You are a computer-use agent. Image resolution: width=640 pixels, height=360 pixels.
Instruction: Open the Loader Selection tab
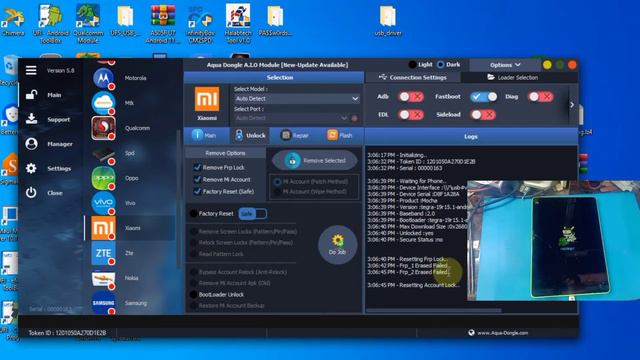click(x=513, y=78)
